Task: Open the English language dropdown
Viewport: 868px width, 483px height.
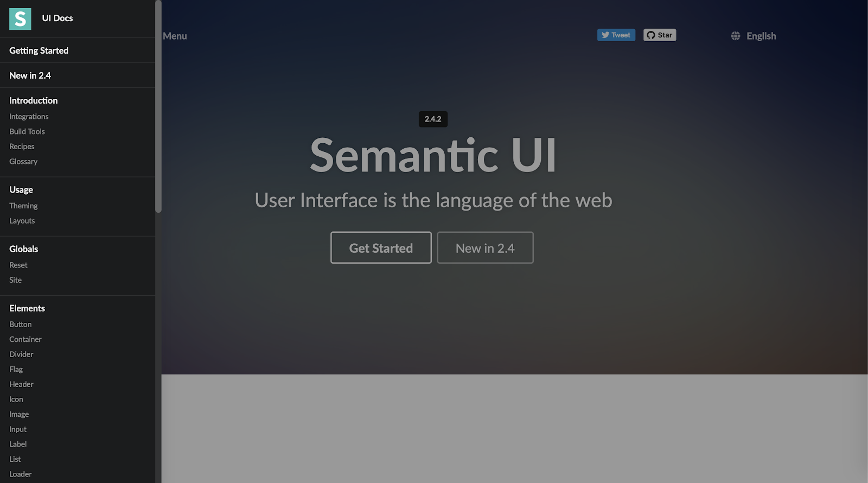Action: click(754, 36)
